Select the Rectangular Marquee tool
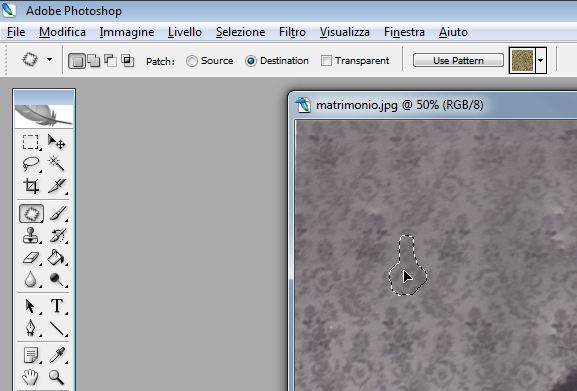This screenshot has width=577, height=391. pyautogui.click(x=31, y=142)
